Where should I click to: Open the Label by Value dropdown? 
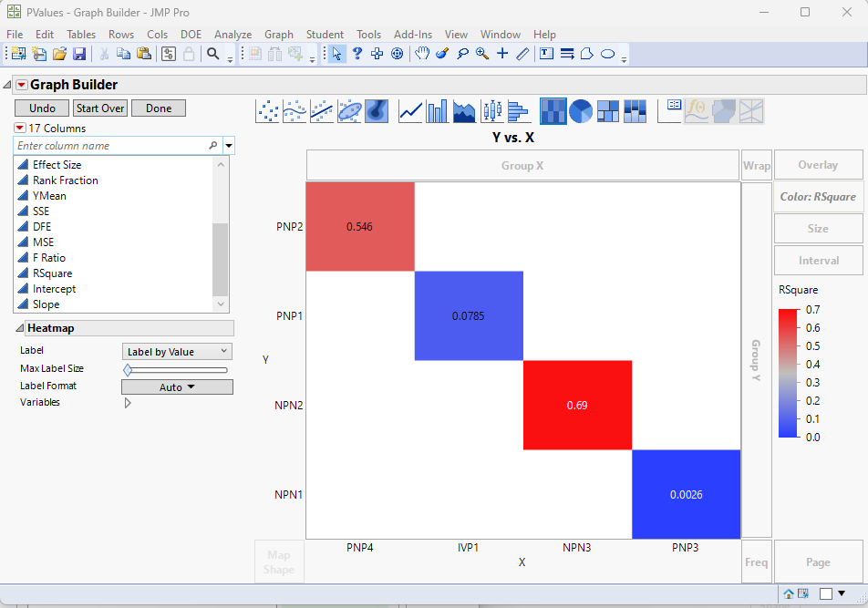point(177,351)
